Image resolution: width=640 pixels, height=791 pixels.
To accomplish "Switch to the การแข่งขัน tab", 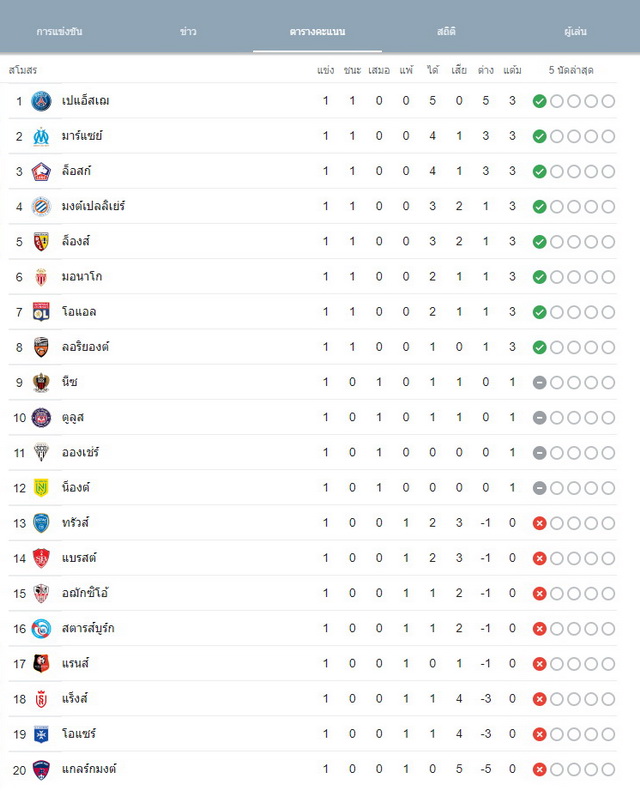I will point(60,31).
